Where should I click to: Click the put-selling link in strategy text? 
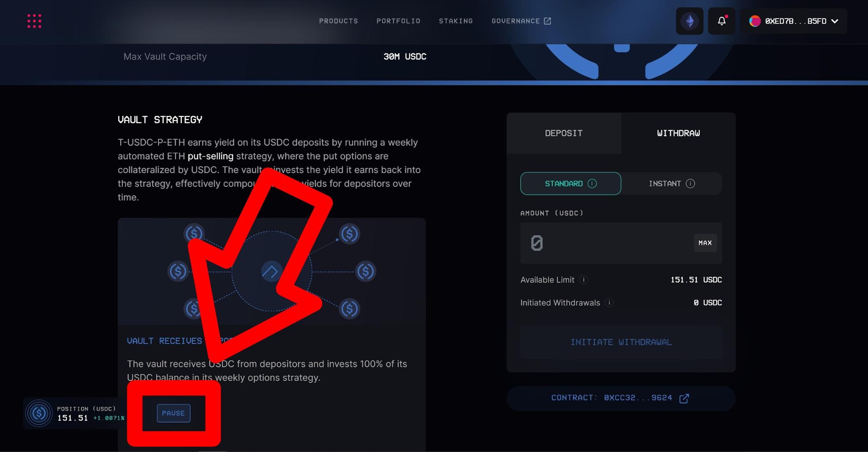point(210,156)
